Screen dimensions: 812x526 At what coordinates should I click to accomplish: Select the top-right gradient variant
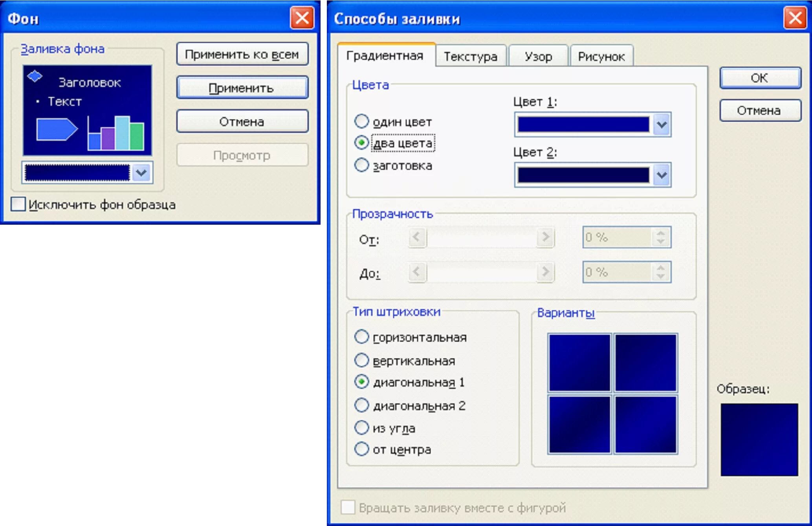pyautogui.click(x=646, y=363)
